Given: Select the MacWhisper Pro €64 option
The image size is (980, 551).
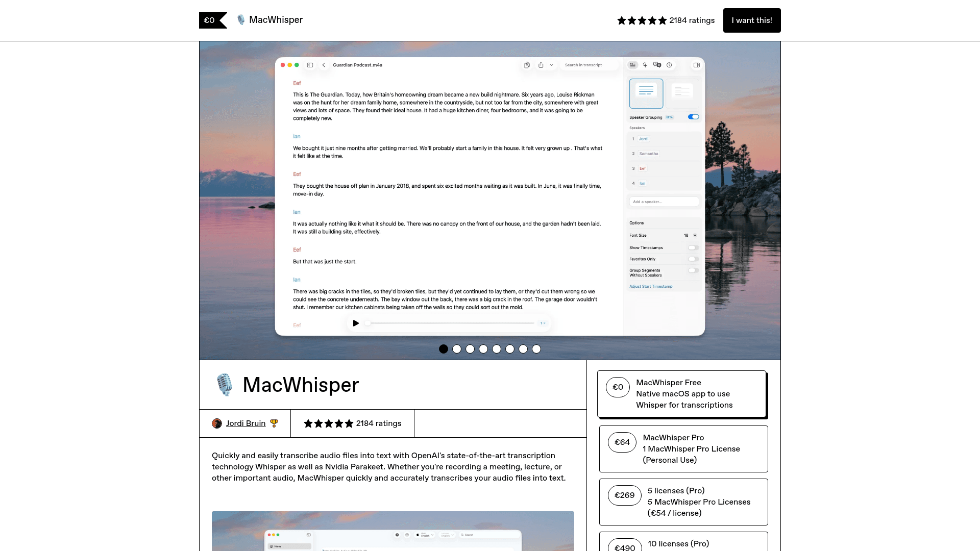Looking at the screenshot, I should (x=683, y=449).
